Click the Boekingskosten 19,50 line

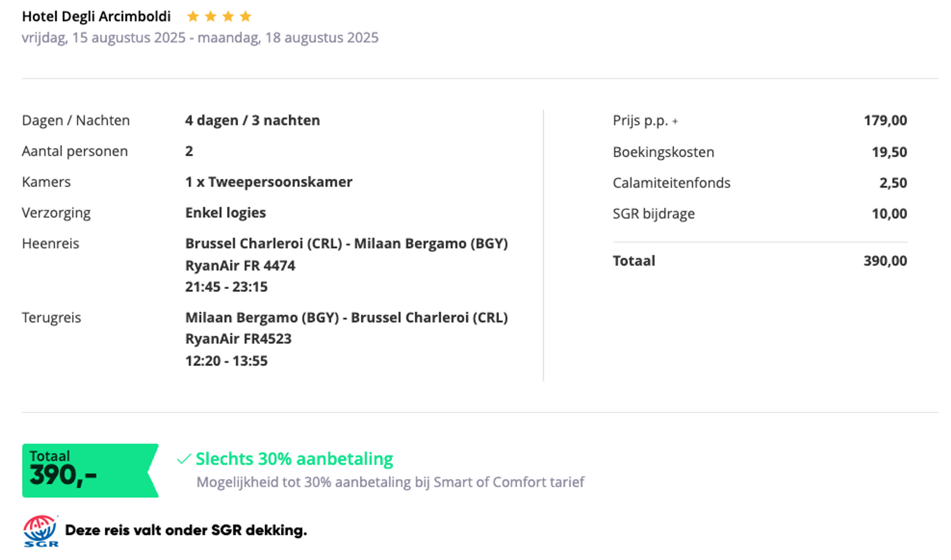pos(760,152)
